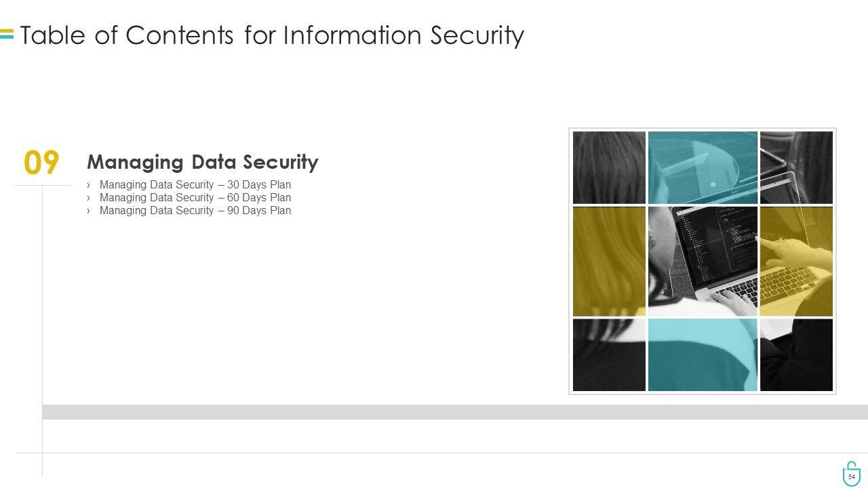
Task: Select the bold Managing Data Security heading
Action: tap(202, 162)
